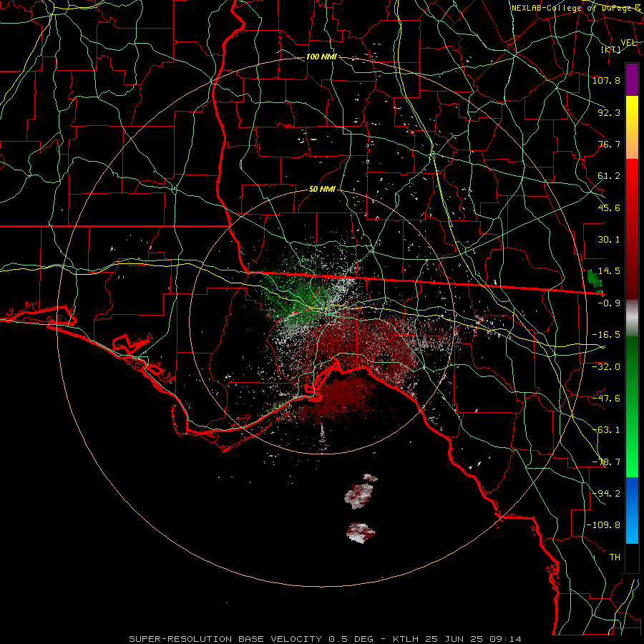Click the purple segment of velocity color bar

[632, 80]
